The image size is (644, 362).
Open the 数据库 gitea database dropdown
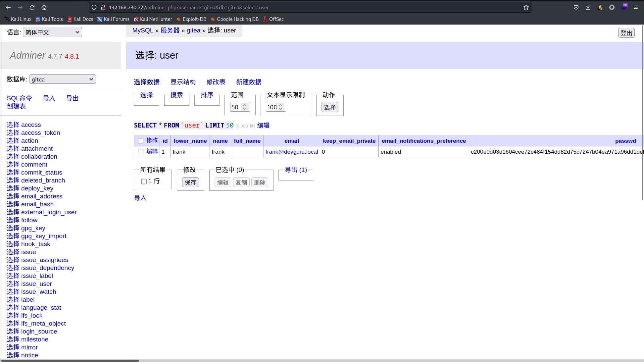pos(63,79)
